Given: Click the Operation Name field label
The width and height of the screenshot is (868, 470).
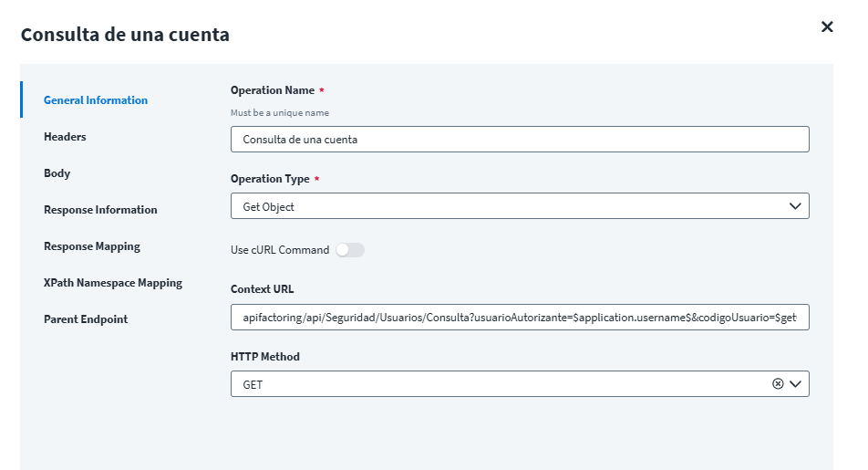Looking at the screenshot, I should point(273,90).
